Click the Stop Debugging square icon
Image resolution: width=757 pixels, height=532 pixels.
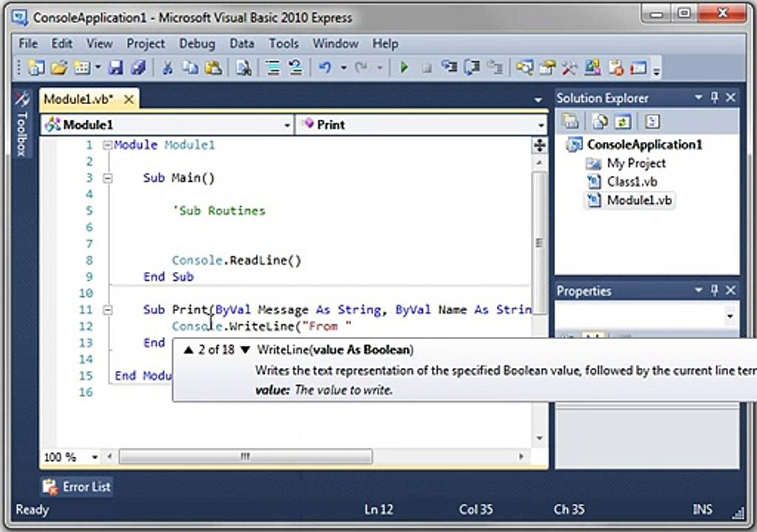coord(427,68)
